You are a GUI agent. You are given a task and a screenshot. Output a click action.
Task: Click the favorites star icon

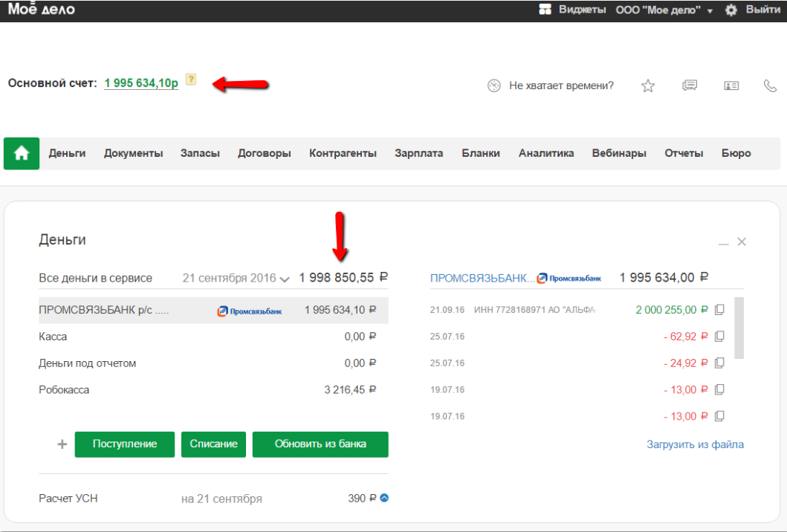(x=648, y=86)
